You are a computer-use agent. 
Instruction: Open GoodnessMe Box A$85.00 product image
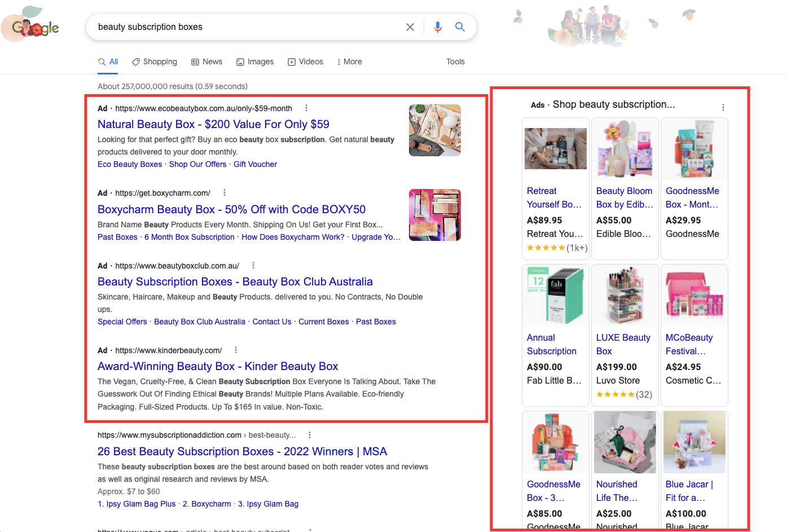556,442
